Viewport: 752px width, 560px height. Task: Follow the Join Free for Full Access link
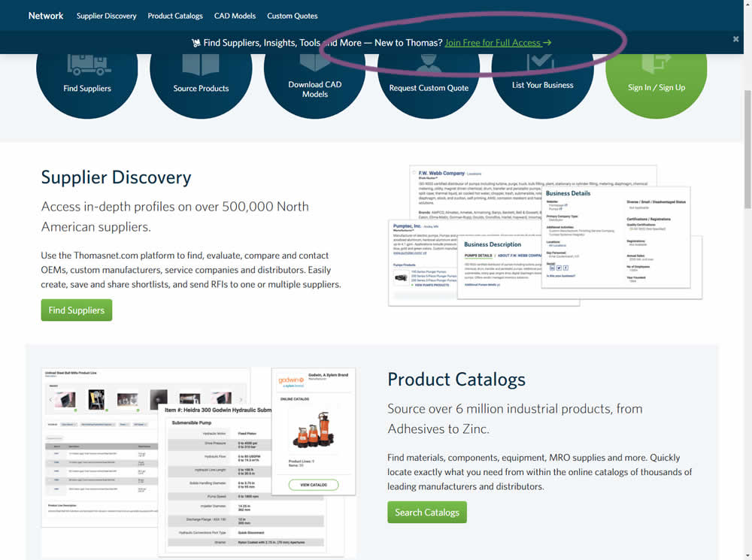(498, 43)
